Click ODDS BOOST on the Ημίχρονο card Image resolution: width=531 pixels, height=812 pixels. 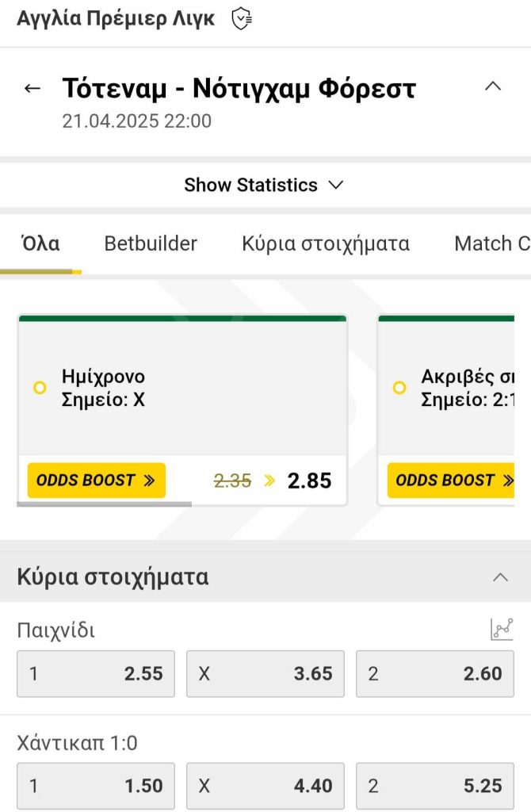coord(96,480)
